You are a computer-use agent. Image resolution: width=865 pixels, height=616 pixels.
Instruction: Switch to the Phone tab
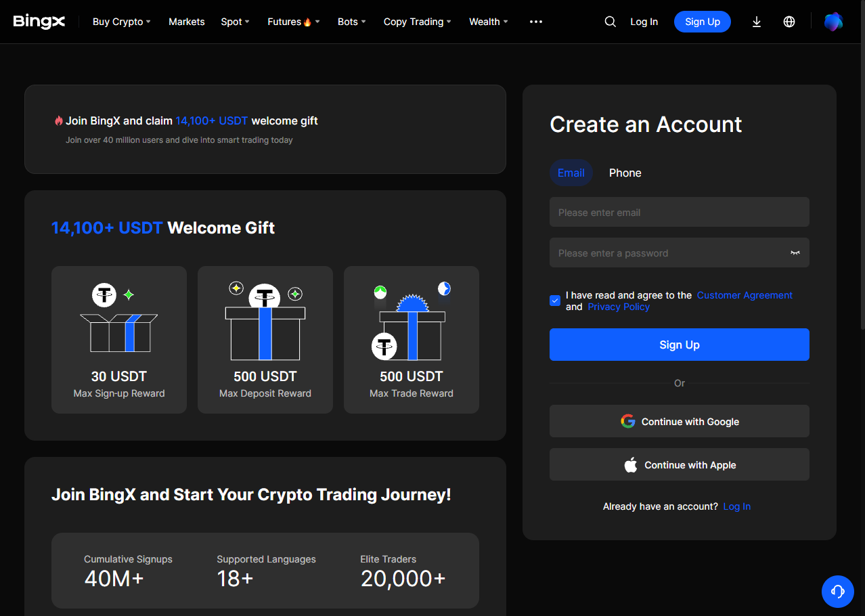click(x=625, y=173)
